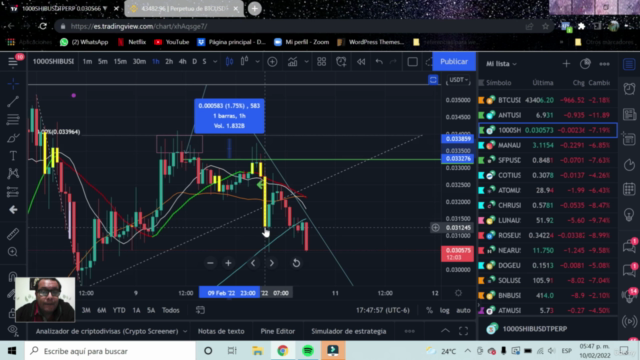This screenshot has height=360, width=640.
Task: Open the chart settings gear icon
Action: [x=458, y=293]
